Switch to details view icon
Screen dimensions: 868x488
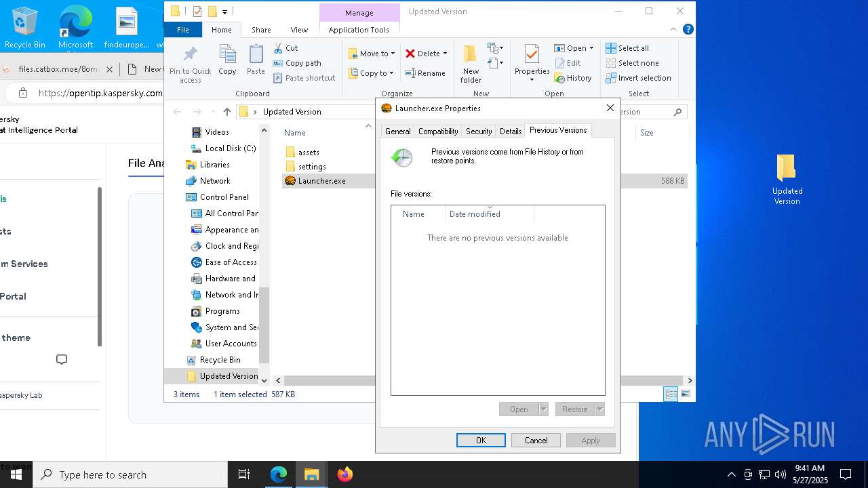tap(671, 394)
